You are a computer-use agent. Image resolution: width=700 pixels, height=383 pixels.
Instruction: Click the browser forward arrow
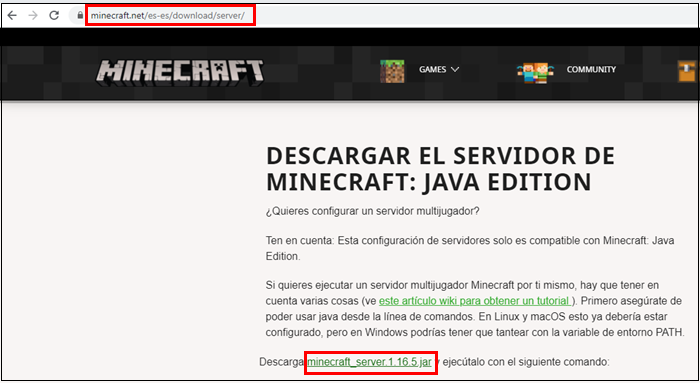33,16
